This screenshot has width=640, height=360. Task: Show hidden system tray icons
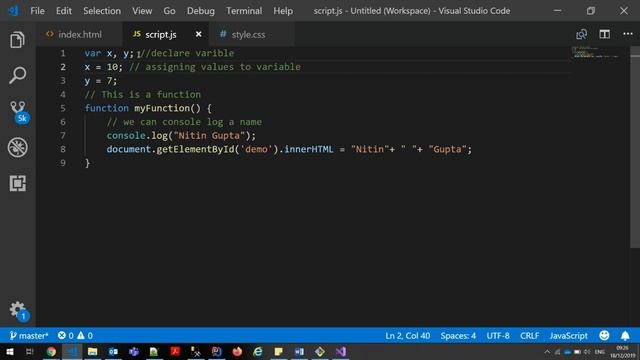coord(547,352)
